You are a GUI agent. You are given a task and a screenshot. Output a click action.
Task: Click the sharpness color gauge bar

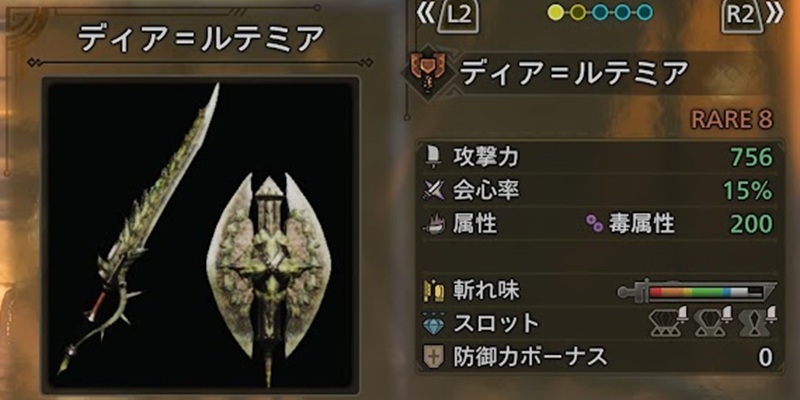coord(697,291)
